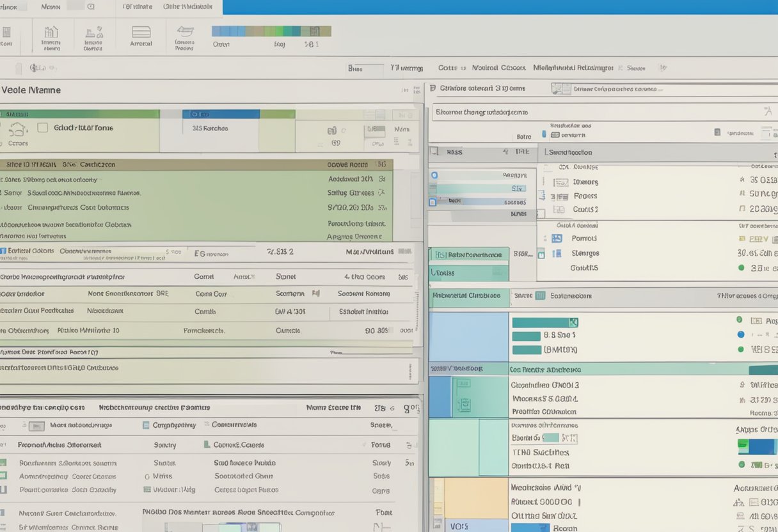This screenshot has height=532, width=778.
Task: Click the picture icon next to Pomold
Action: [557, 238]
